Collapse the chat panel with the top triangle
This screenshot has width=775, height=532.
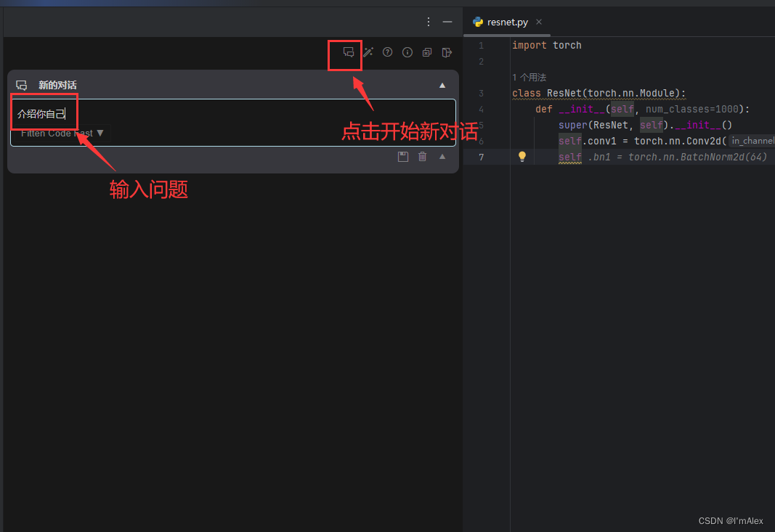point(442,85)
